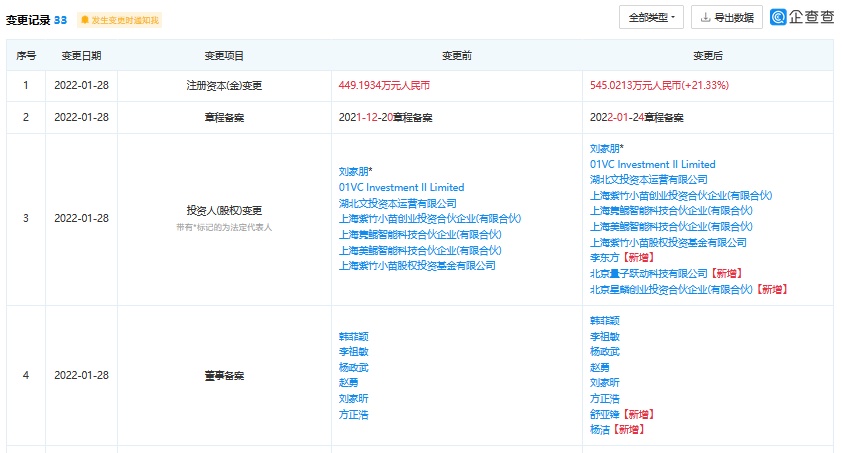Click the 变更记录 count number 33
This screenshot has width=842, height=453.
click(x=61, y=19)
